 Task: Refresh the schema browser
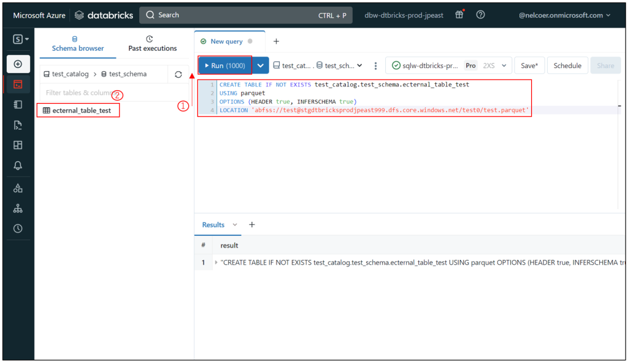178,74
